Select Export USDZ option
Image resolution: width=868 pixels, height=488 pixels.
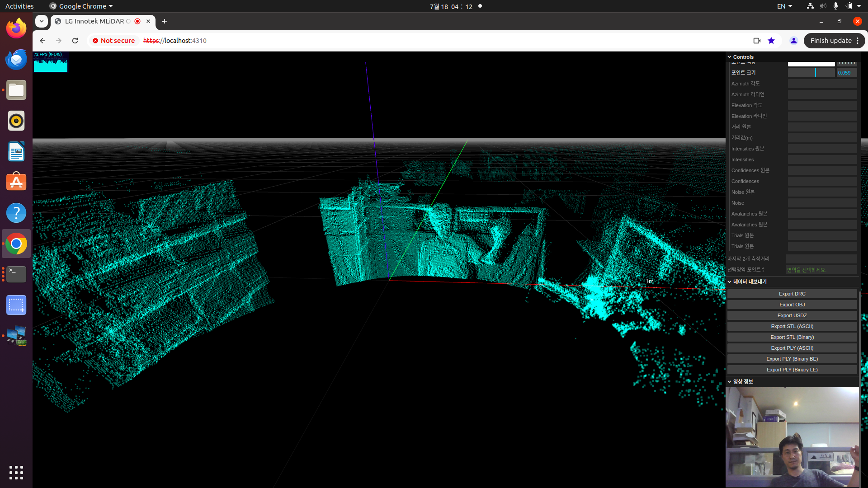tap(792, 315)
